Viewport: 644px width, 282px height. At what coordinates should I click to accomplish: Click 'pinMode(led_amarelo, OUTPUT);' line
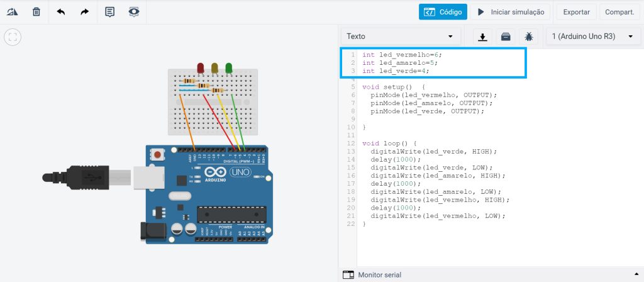tap(431, 103)
